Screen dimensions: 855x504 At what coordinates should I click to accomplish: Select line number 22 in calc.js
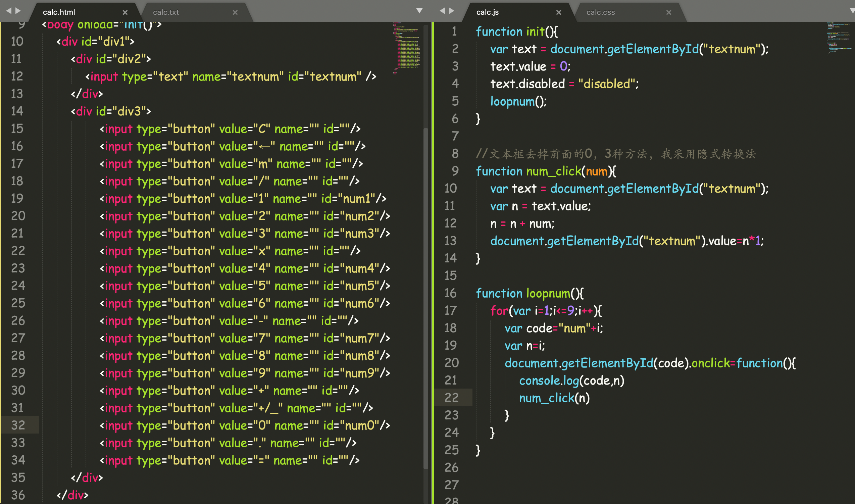[451, 397]
